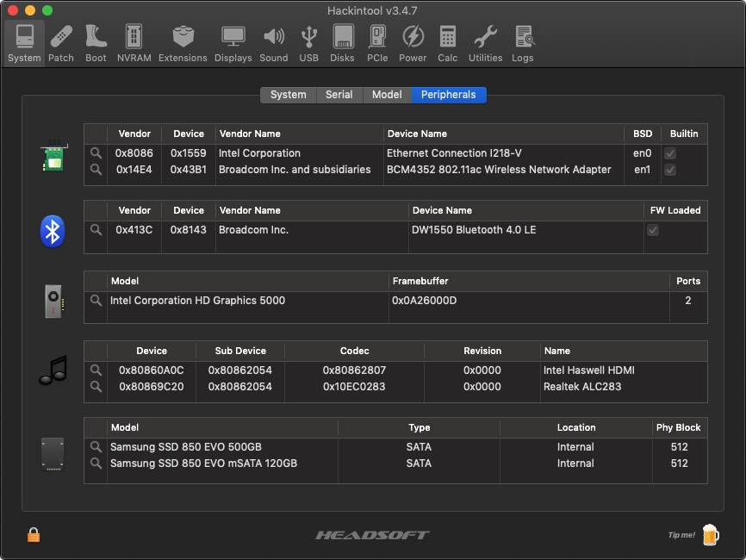Select the Intel Haswell HDMI name

[x=589, y=370]
